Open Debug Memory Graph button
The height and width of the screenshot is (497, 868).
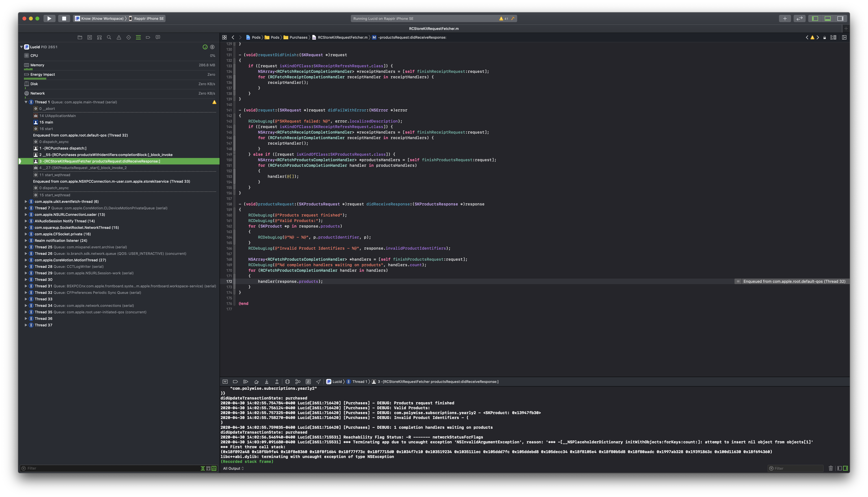point(298,382)
